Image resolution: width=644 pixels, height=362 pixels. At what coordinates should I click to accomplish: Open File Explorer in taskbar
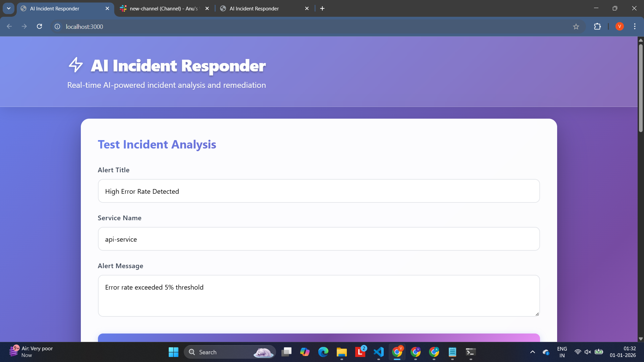341,352
